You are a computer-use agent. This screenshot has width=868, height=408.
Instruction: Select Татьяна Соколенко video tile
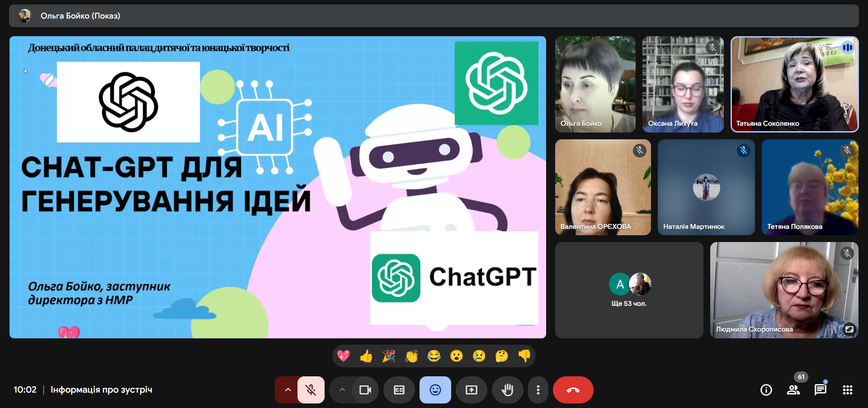click(795, 85)
